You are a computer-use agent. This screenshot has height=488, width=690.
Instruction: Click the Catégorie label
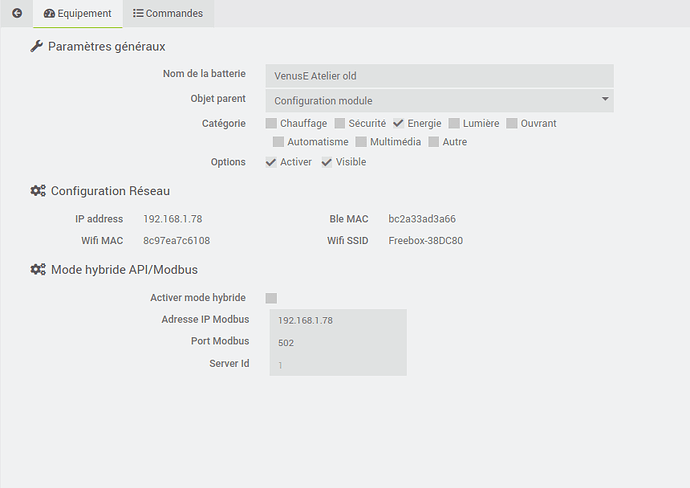224,123
